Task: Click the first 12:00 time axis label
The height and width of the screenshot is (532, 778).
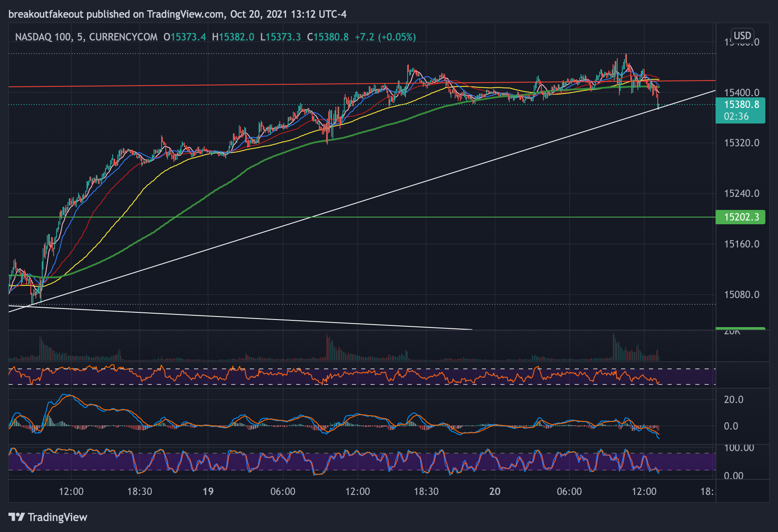Action: [x=71, y=492]
